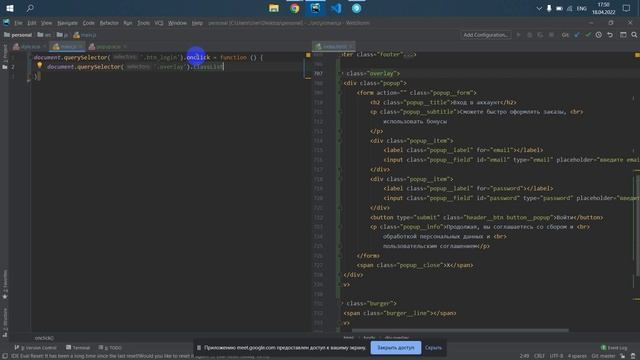640x360 pixels.
Task: Click main.js file breadcrumb
Action: coord(85,35)
